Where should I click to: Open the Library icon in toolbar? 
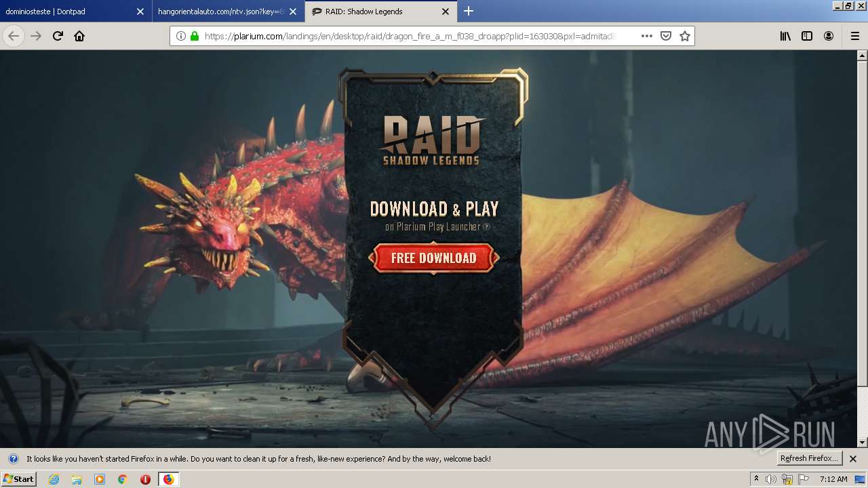coord(785,36)
